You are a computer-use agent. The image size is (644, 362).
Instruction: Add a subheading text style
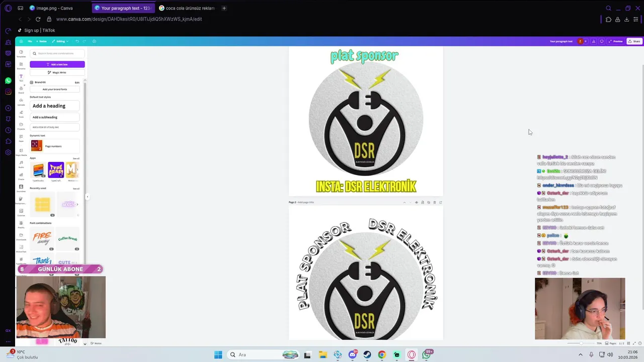(55, 117)
